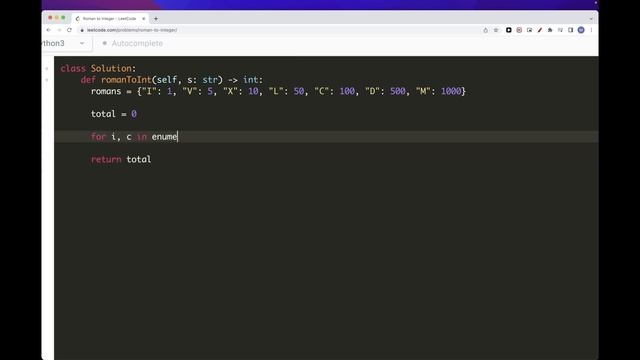
Task: Open a new browser tab
Action: [156, 19]
